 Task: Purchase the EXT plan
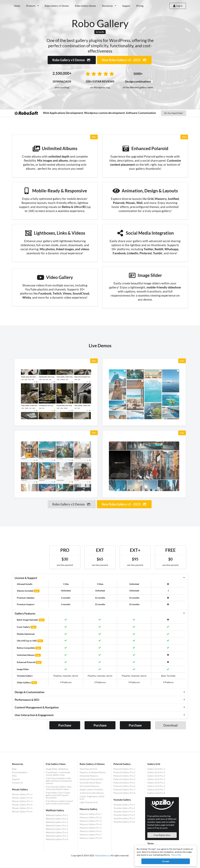(100, 725)
